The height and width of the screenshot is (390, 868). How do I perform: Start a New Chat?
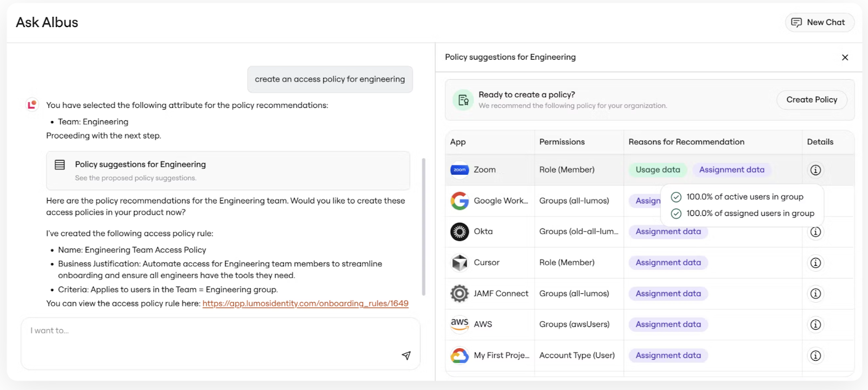click(x=819, y=22)
